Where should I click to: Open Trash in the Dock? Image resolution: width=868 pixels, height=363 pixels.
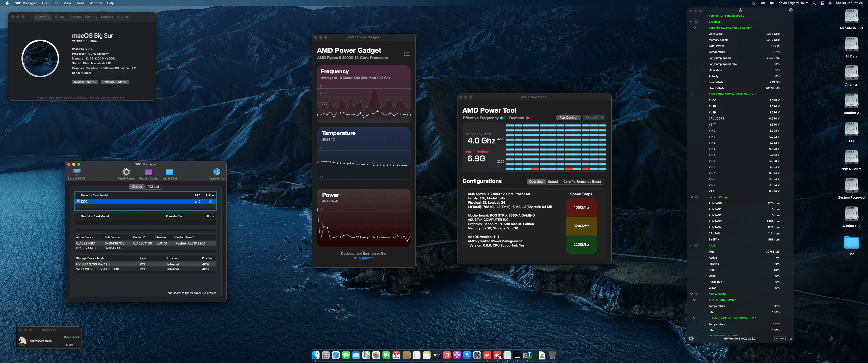click(x=552, y=355)
